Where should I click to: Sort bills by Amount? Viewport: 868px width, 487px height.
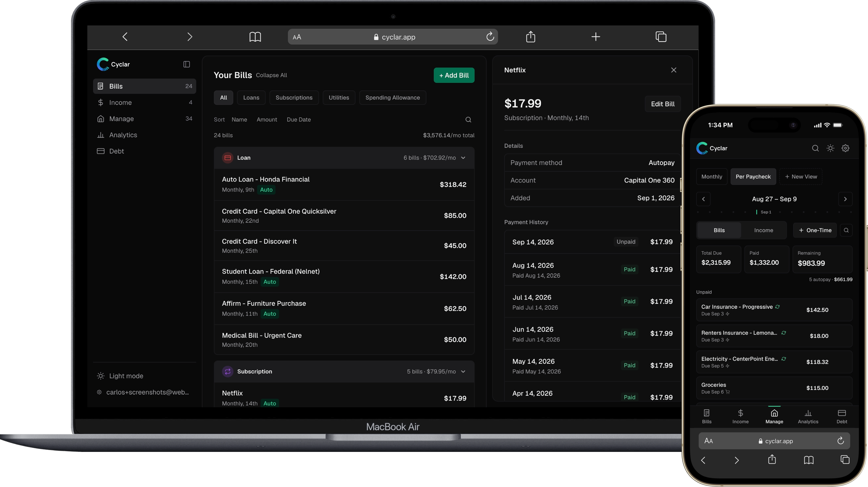267,120
